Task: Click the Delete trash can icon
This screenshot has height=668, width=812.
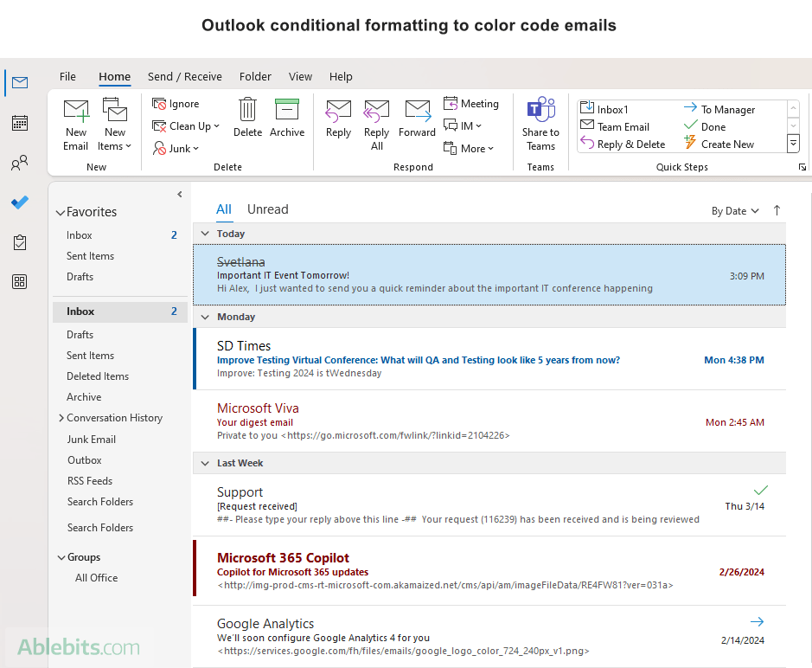Action: point(247,119)
